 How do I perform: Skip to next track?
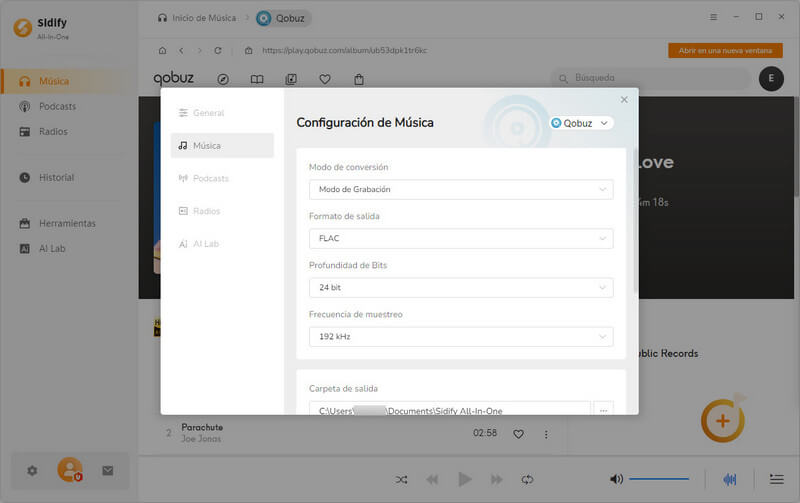pos(496,480)
